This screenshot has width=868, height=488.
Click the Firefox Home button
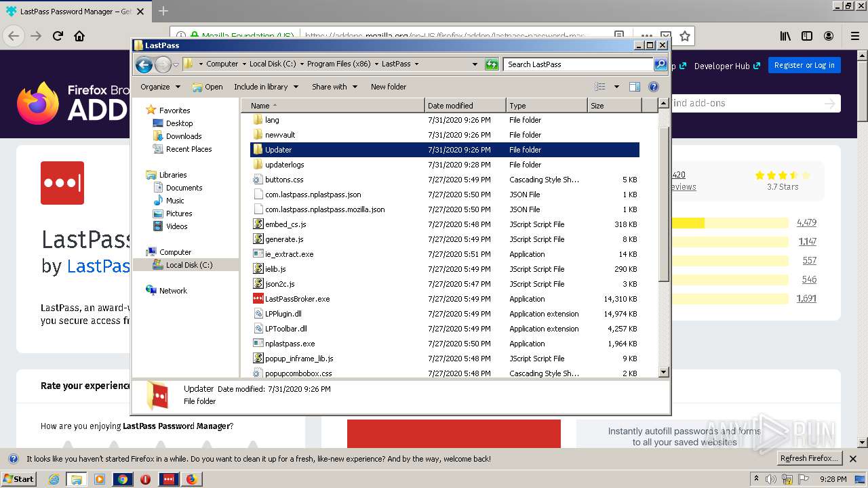(79, 36)
